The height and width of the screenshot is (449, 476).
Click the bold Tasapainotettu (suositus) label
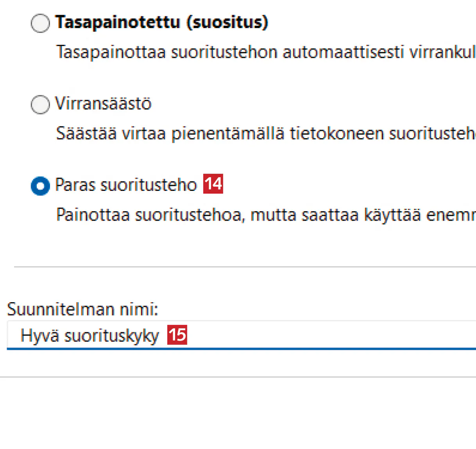coord(161,22)
